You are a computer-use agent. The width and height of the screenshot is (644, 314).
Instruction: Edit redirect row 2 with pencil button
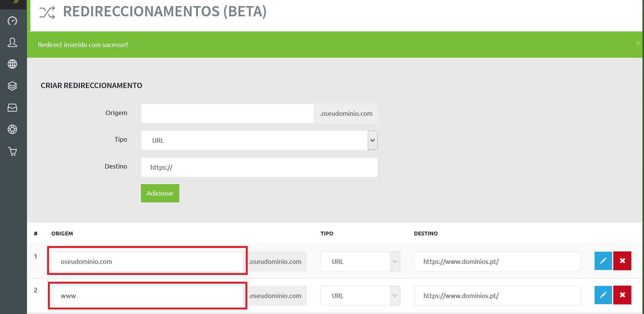(603, 295)
